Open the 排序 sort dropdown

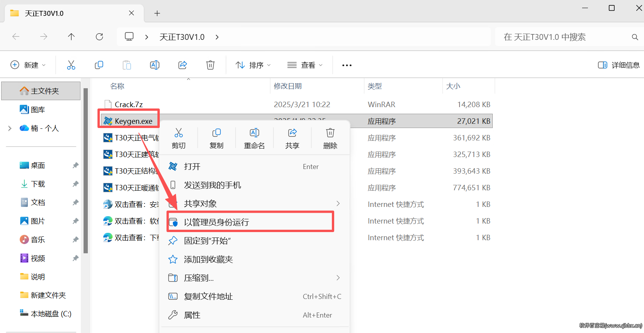click(x=253, y=65)
